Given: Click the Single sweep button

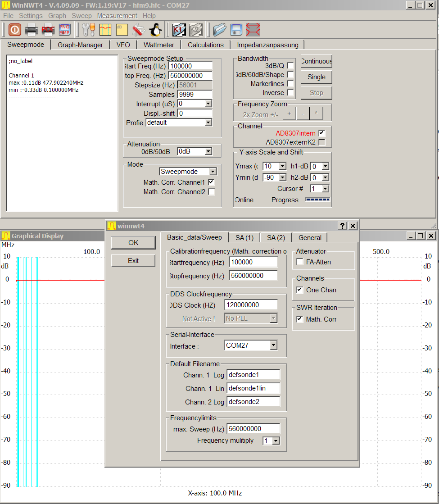Looking at the screenshot, I should 316,77.
